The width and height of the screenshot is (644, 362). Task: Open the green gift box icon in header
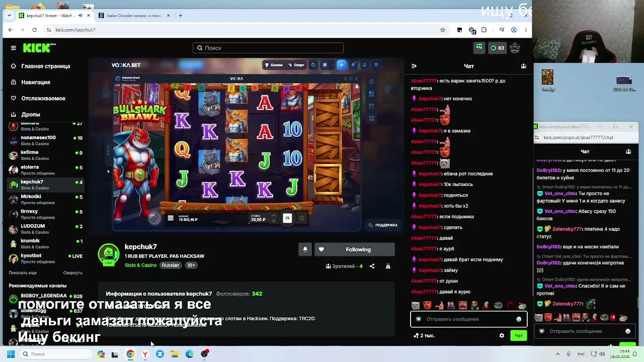point(479,47)
